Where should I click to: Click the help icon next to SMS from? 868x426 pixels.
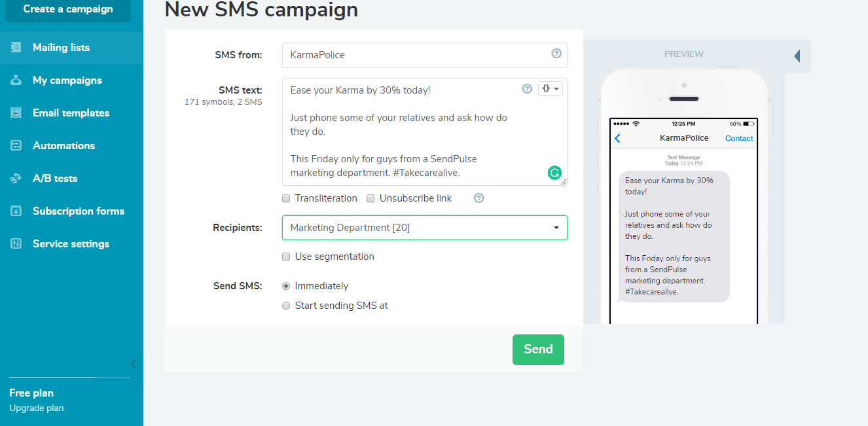point(556,54)
